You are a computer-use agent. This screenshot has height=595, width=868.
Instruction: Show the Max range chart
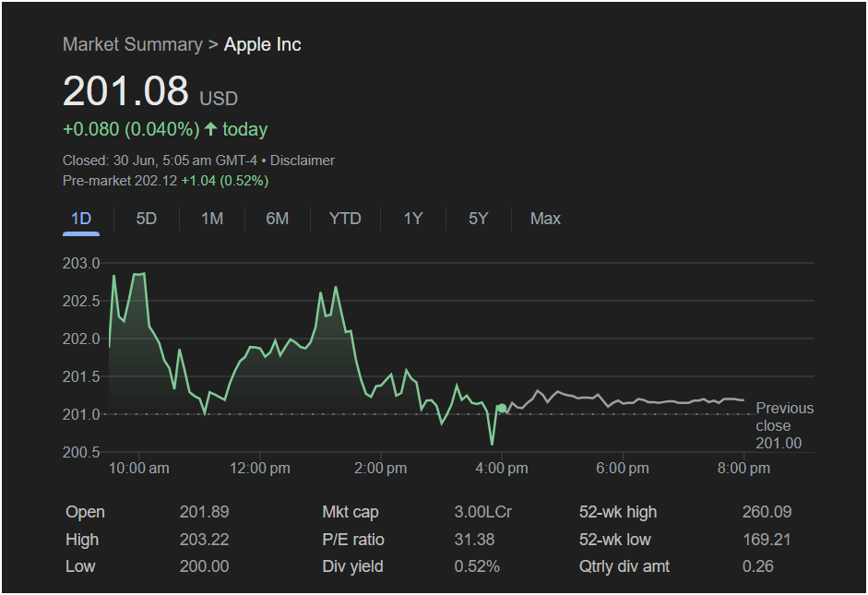pos(545,219)
